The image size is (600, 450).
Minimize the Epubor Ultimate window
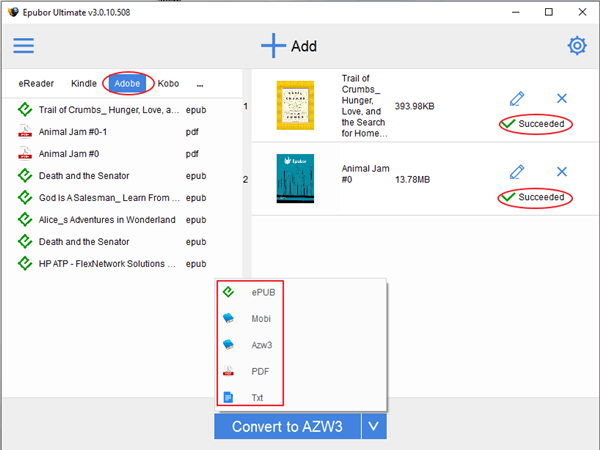(x=516, y=12)
